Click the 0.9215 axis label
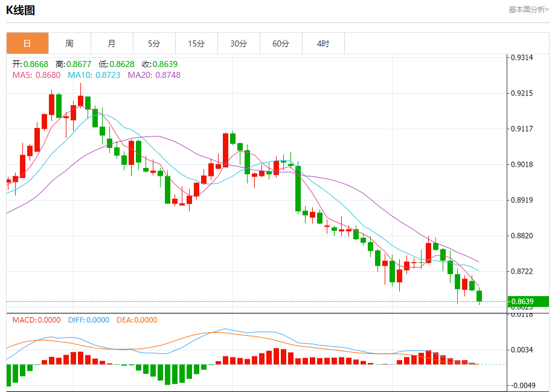The height and width of the screenshot is (392, 555). point(522,93)
